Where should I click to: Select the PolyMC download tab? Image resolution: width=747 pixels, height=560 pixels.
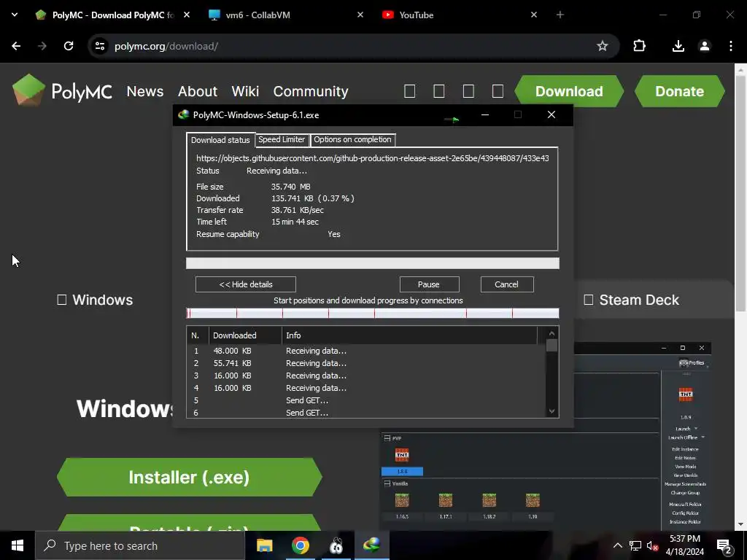[113, 15]
